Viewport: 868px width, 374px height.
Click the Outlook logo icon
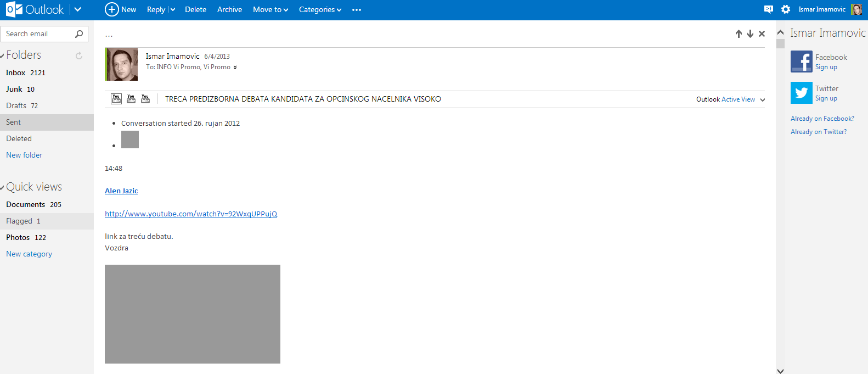click(14, 9)
